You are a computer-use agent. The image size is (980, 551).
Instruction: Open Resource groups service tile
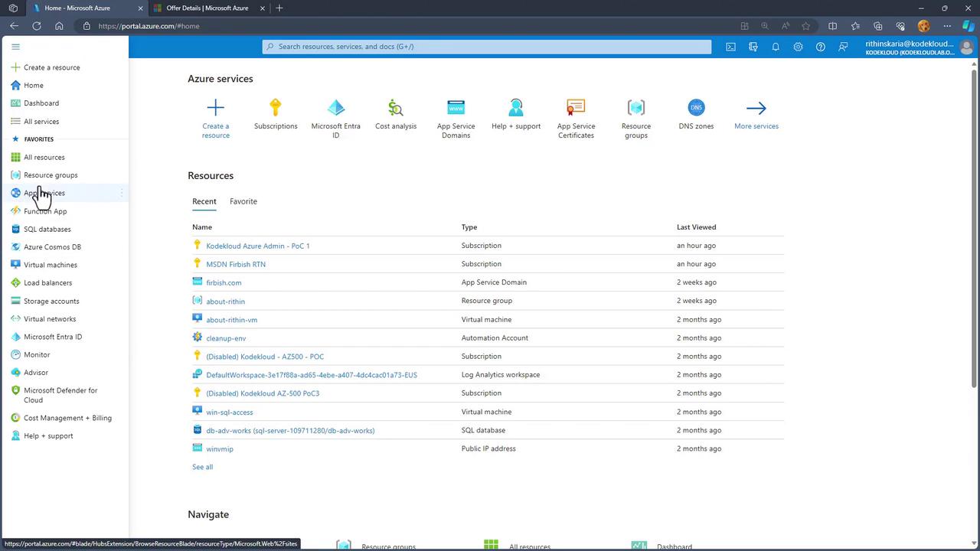pos(635,108)
